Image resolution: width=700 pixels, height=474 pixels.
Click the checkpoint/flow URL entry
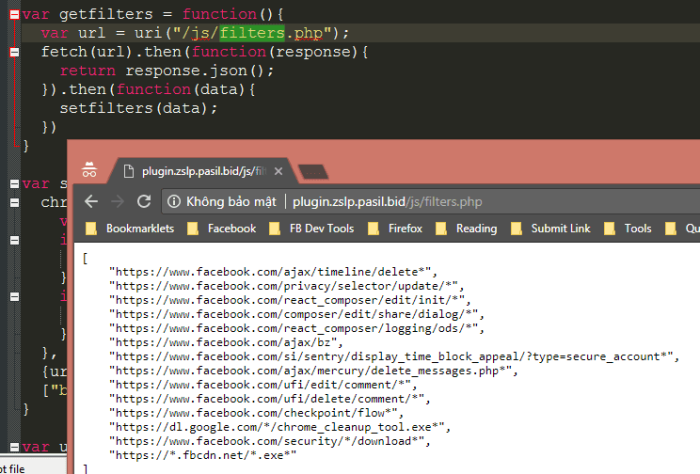coord(257,413)
